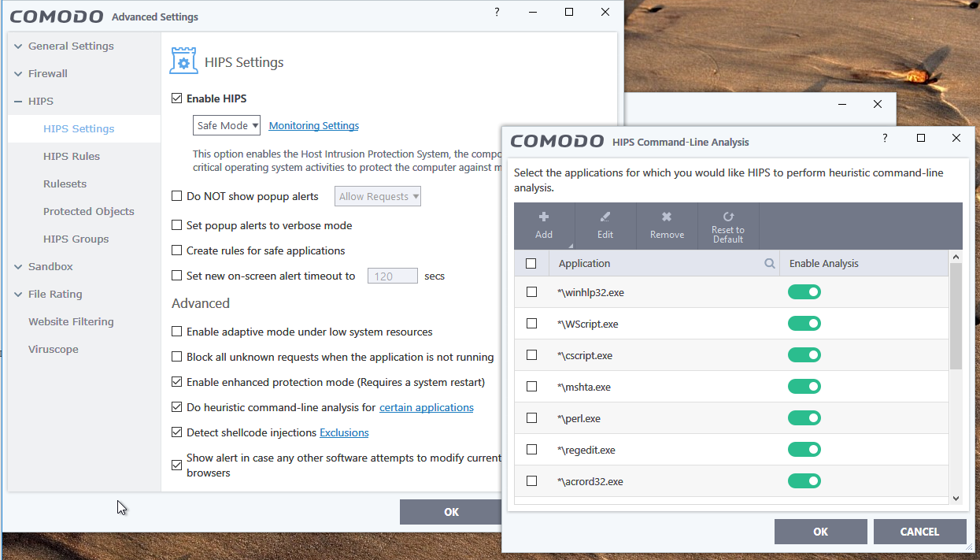
Task: Toggle analysis switch for *\regedit.exe
Action: 804,450
